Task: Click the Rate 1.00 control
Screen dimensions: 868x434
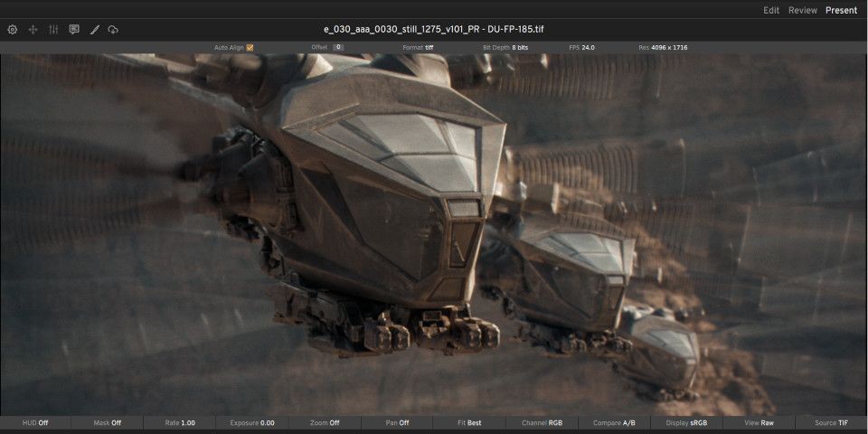Action: click(x=180, y=422)
